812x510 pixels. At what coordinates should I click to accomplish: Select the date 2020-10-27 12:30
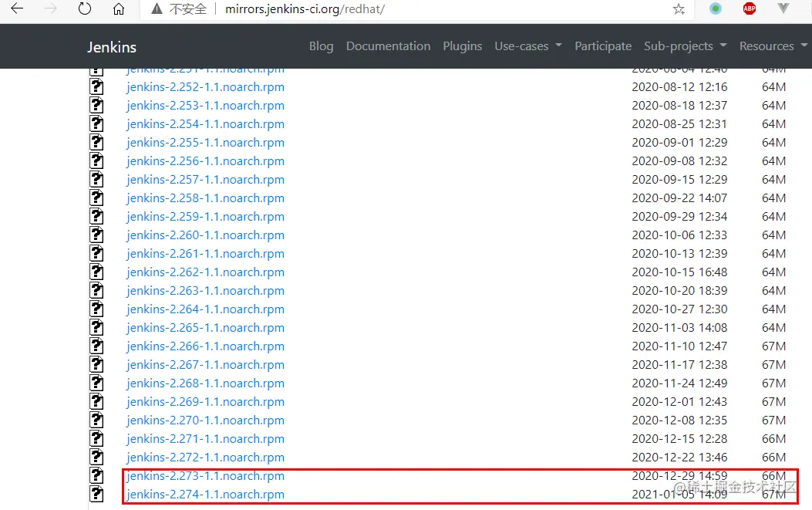tap(679, 309)
